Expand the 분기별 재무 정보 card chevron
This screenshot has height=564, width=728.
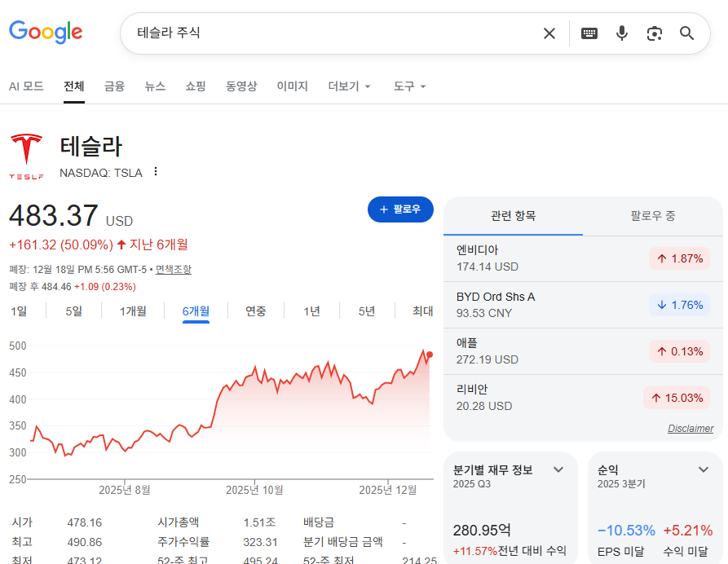[558, 469]
